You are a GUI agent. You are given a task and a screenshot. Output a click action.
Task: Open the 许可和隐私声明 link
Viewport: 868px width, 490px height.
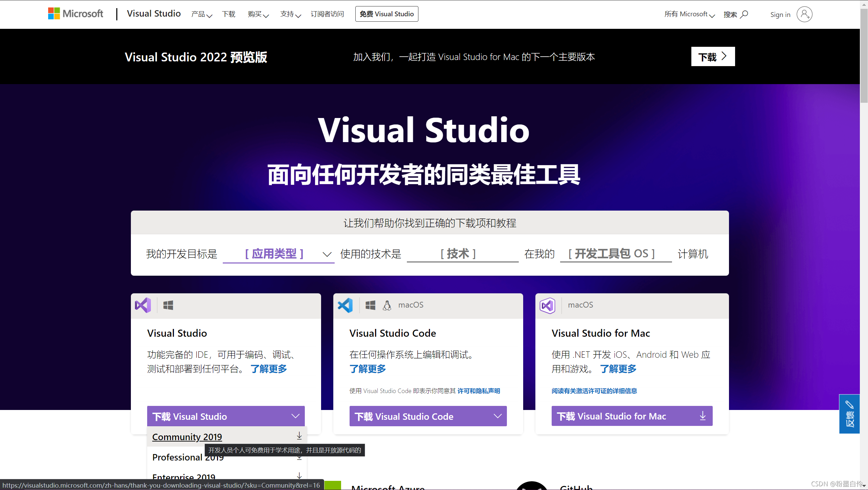pyautogui.click(x=479, y=391)
